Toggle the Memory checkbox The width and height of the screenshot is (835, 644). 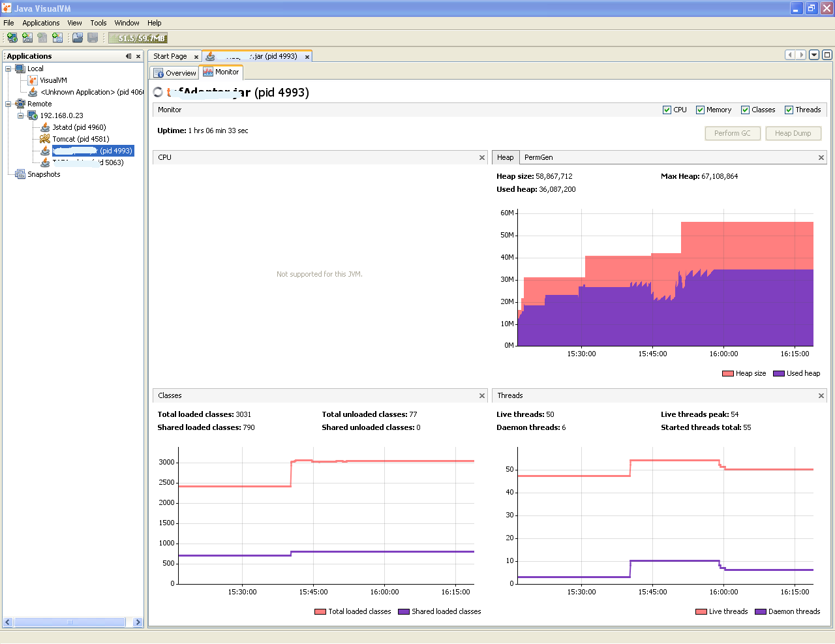click(700, 110)
